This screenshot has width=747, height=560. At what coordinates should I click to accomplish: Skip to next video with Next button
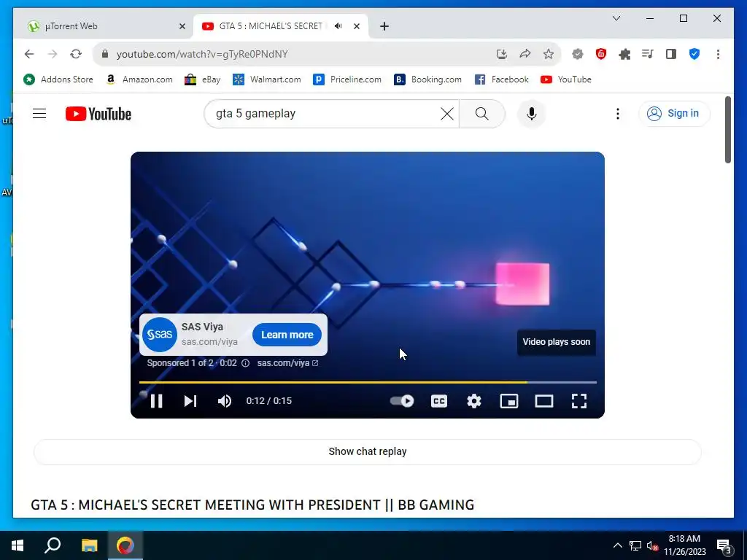tap(190, 401)
